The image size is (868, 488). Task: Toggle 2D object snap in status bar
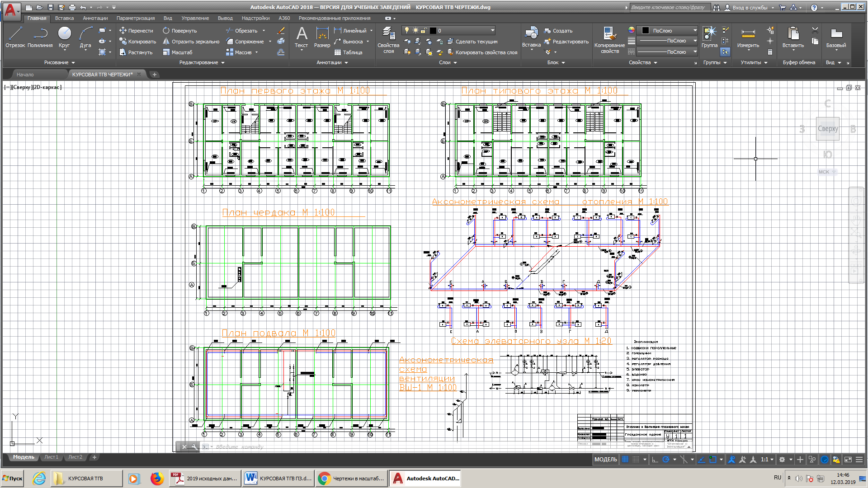[x=713, y=460]
